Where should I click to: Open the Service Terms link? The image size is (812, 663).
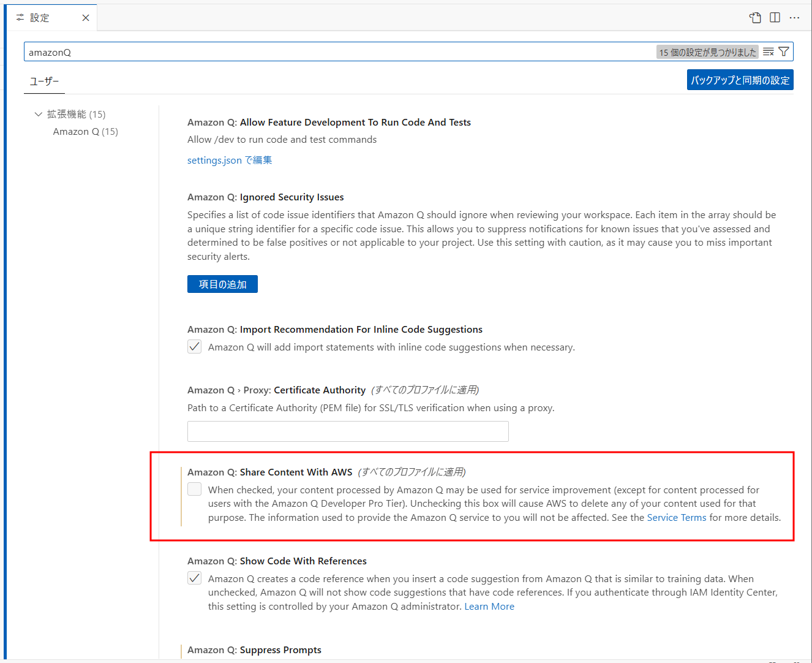coord(677,518)
